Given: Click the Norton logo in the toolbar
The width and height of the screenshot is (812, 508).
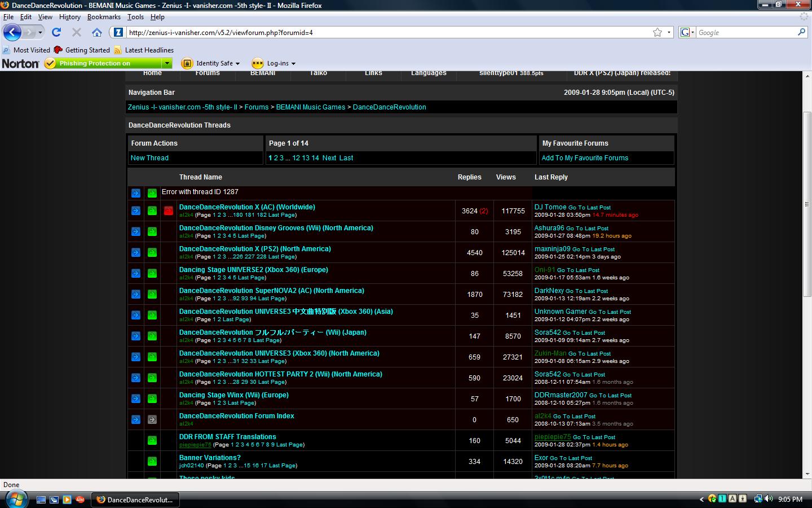Looking at the screenshot, I should coord(20,63).
